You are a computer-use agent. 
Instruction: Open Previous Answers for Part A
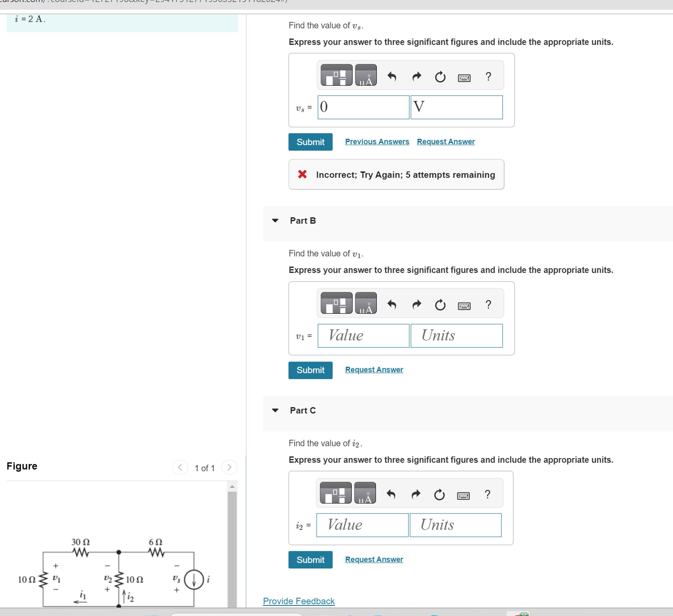(x=377, y=141)
